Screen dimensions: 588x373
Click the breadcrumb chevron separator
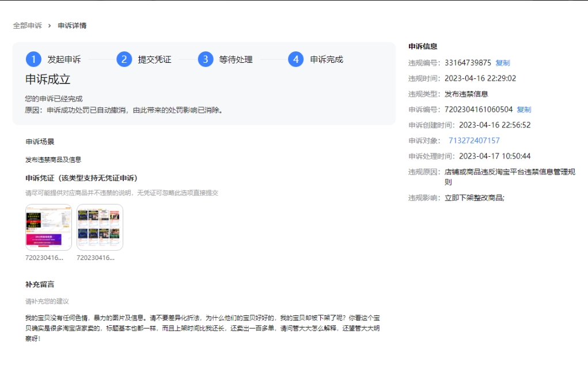(x=50, y=25)
